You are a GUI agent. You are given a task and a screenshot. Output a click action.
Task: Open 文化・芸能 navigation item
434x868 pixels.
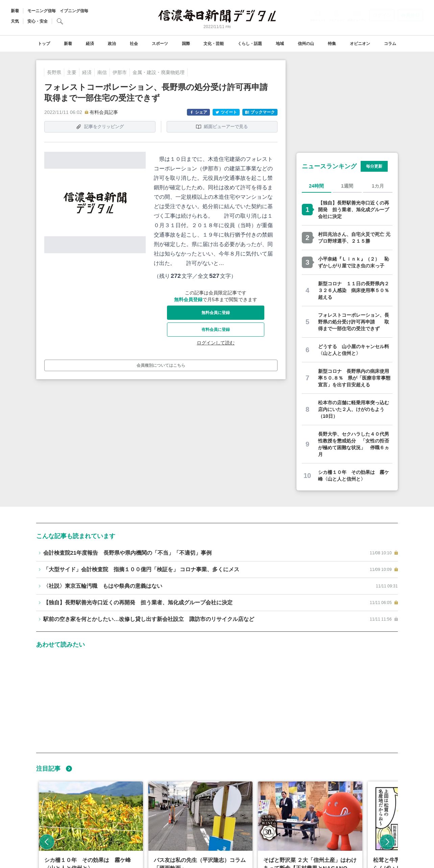click(x=214, y=44)
